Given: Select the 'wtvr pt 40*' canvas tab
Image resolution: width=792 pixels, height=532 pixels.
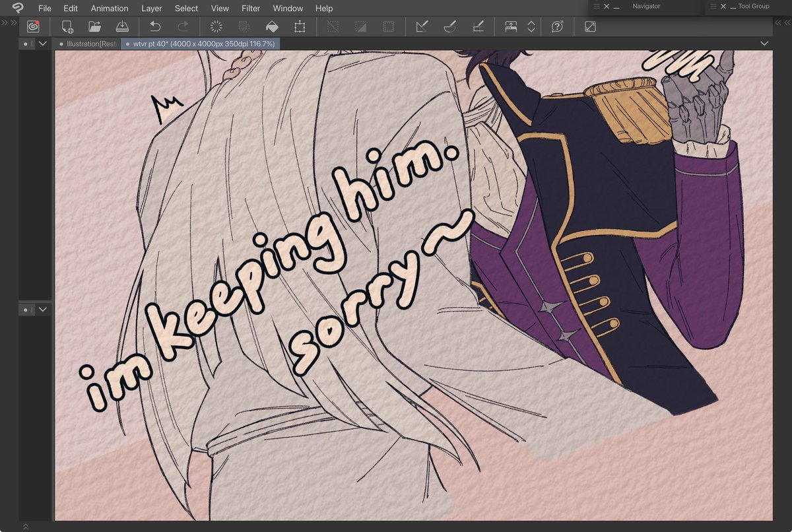Looking at the screenshot, I should 201,44.
